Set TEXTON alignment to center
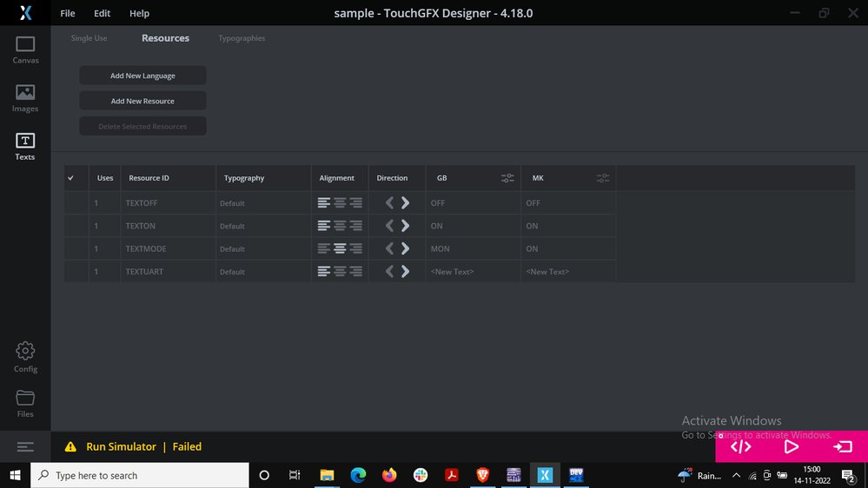868x488 pixels. 340,226
